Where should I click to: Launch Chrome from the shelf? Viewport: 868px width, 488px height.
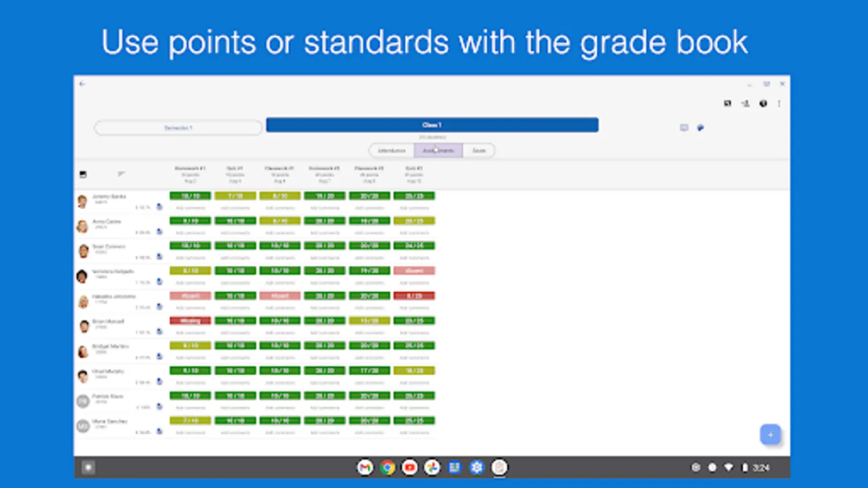point(387,467)
